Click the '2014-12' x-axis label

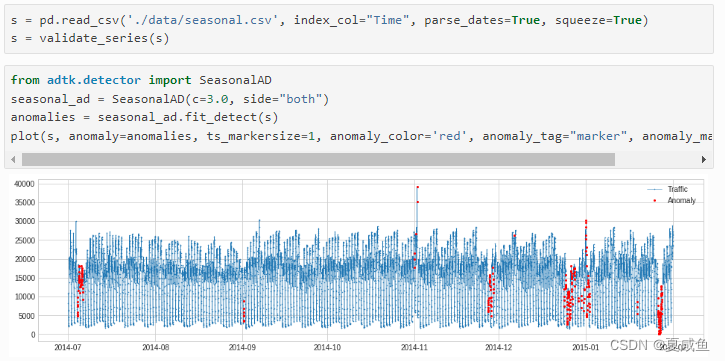[499, 348]
